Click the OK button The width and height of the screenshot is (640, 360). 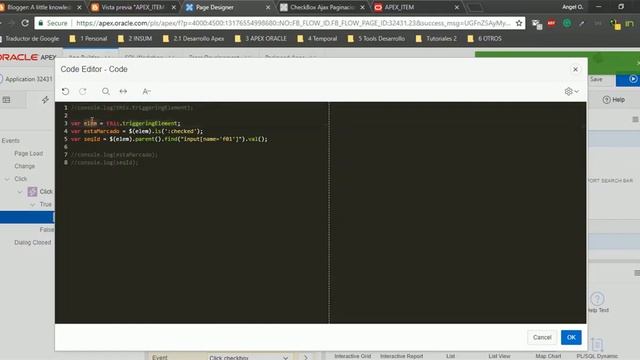[571, 337]
